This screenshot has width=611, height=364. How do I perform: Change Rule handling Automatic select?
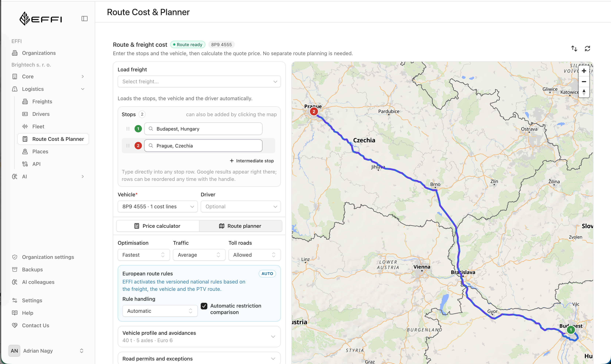[x=160, y=311]
